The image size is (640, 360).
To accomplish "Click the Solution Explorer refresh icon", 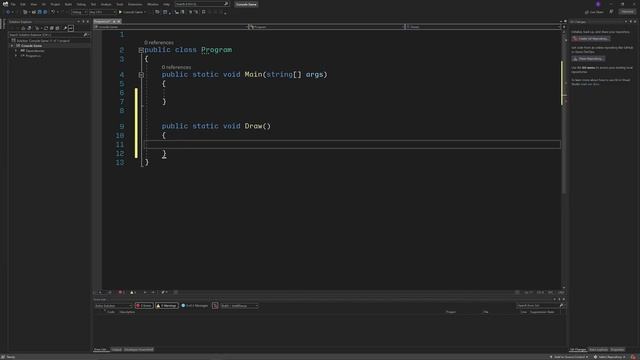I will 46,28.
